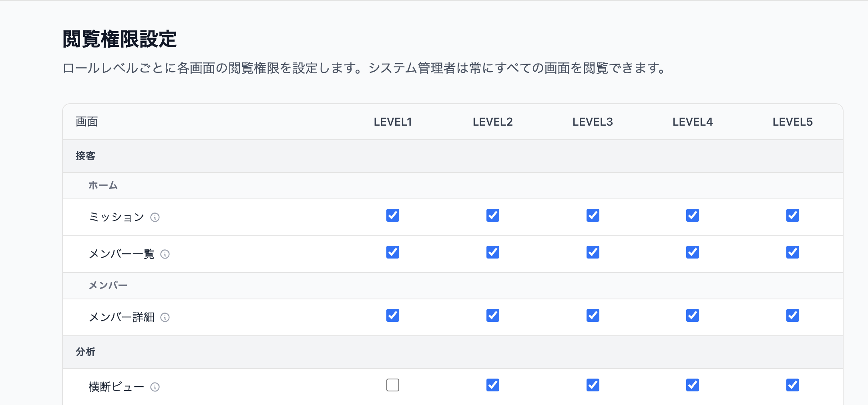Viewport: 868px width, 405px height.
Task: Click the 分析 section row
Action: (x=453, y=352)
